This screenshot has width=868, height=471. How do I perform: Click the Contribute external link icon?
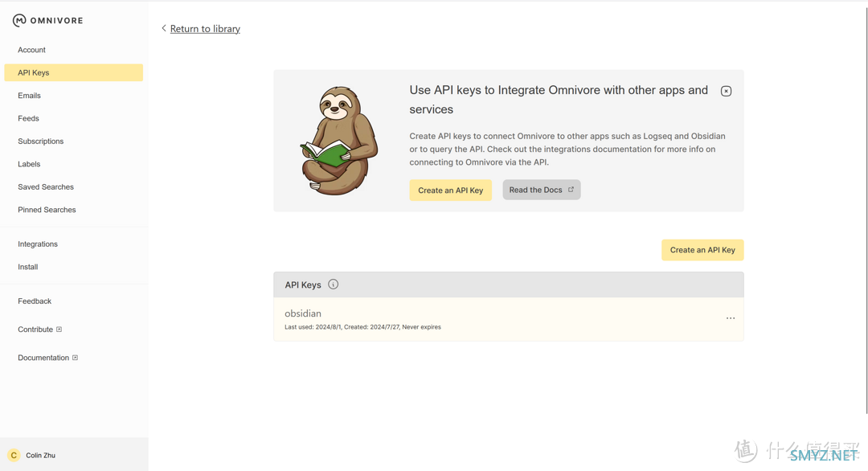click(x=59, y=330)
